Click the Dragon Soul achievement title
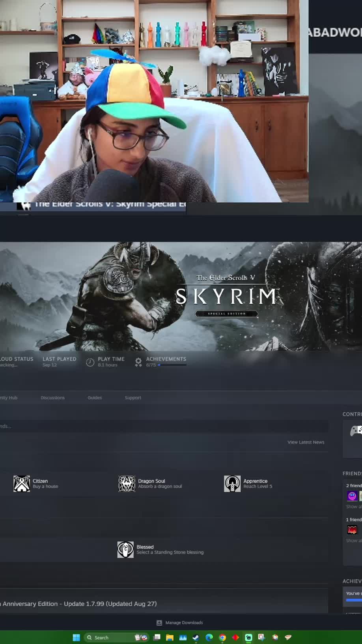 coord(151,481)
